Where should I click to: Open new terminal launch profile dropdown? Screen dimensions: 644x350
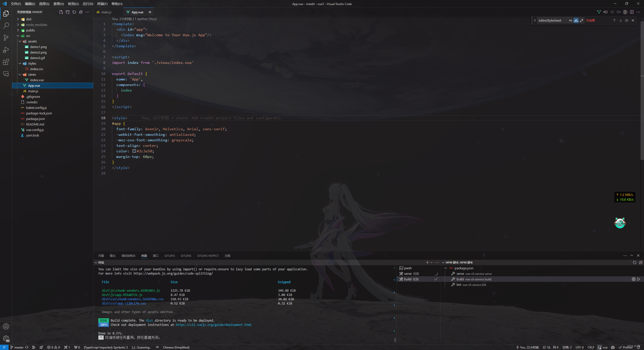(431, 262)
